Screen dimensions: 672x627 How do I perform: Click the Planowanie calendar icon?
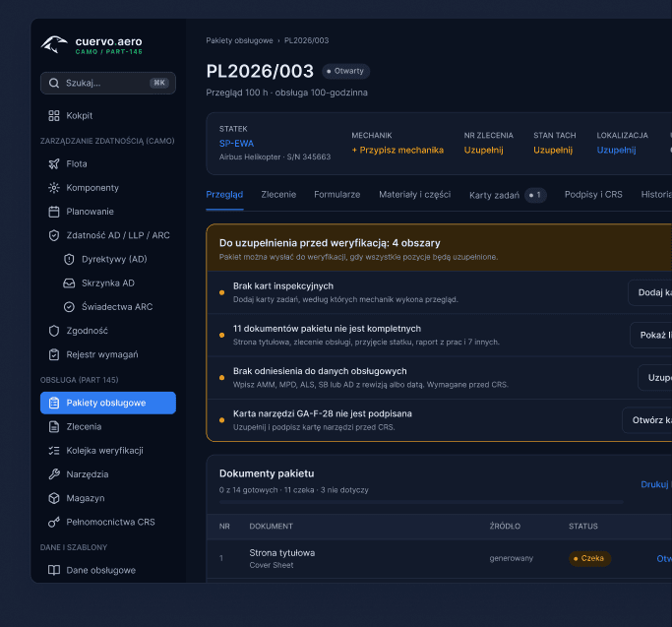point(54,212)
